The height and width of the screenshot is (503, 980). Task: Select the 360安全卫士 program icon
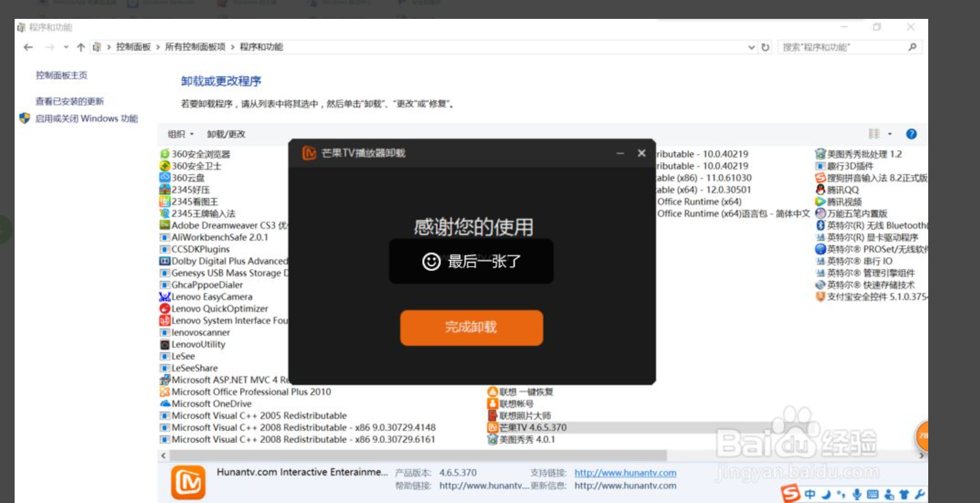tap(164, 166)
